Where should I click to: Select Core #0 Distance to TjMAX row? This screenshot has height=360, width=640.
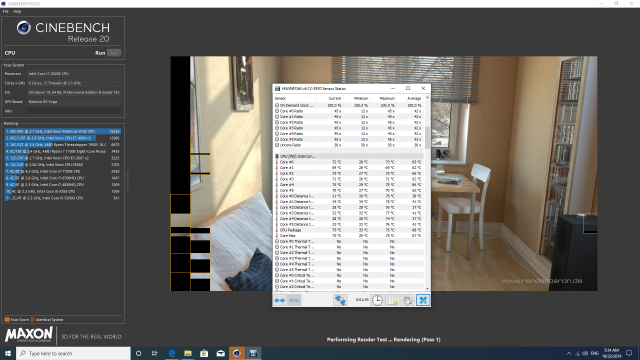[349, 196]
